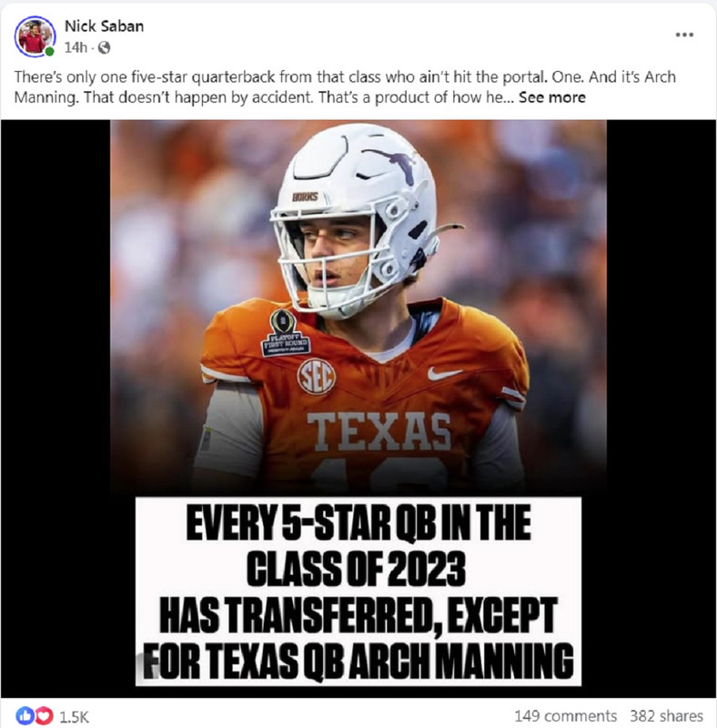The width and height of the screenshot is (717, 728).
Task: Click the red heart Love reaction icon
Action: [45, 715]
